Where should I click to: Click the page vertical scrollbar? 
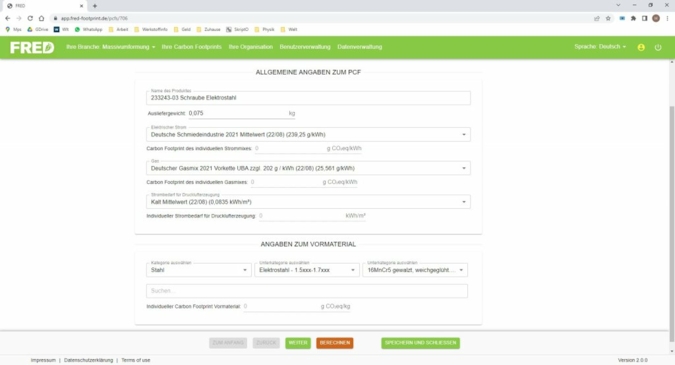click(x=672, y=224)
